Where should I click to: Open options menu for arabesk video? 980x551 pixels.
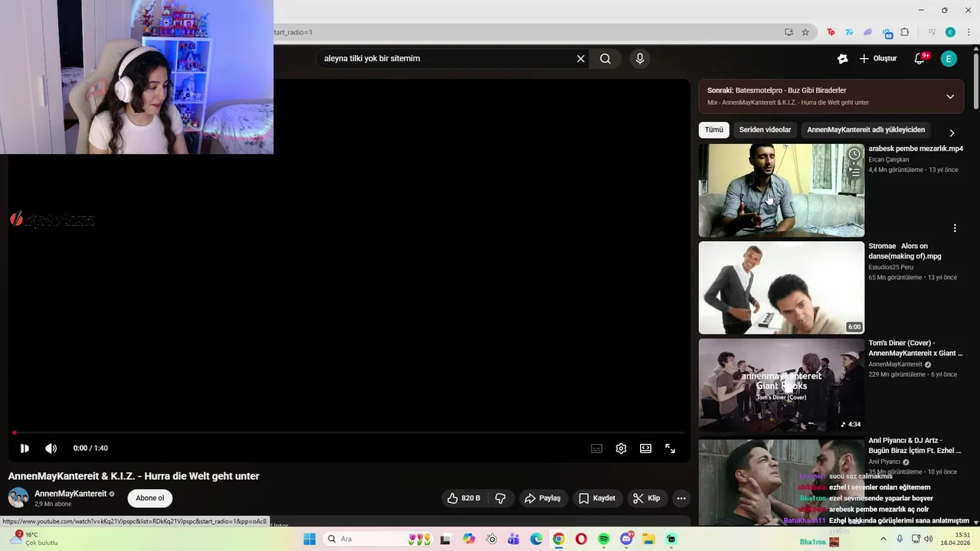pyautogui.click(x=955, y=228)
